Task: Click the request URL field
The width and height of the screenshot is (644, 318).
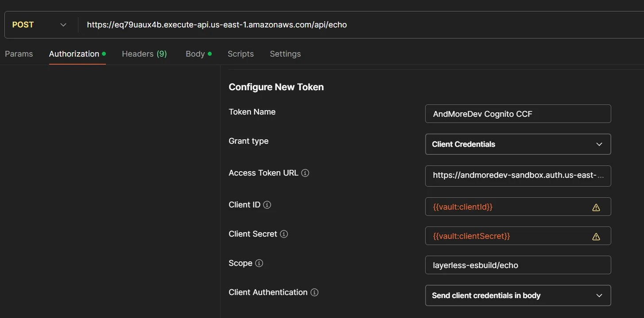Action: click(361, 25)
